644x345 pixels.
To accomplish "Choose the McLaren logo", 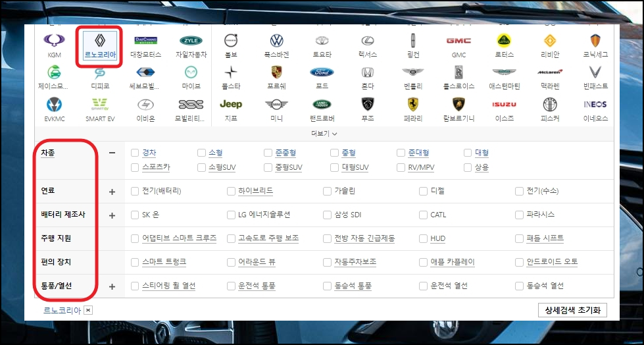I will point(549,72).
